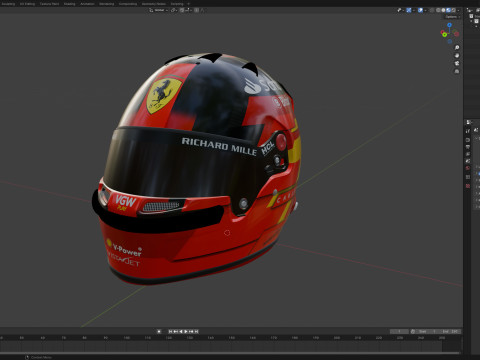Click Context Menu hint in status bar

pos(38,357)
